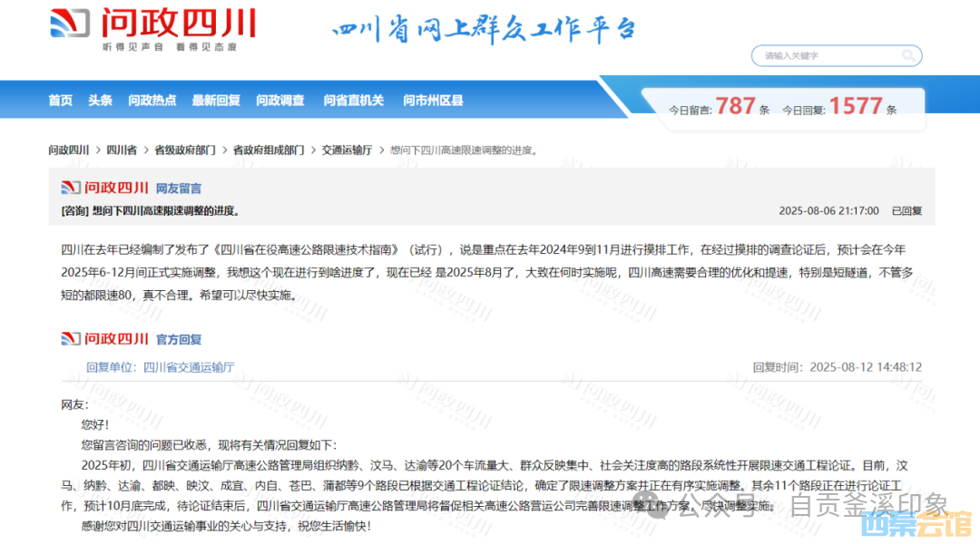980x544 pixels.
Task: Click the 省政府组成部门 breadcrumb link
Action: tap(269, 150)
